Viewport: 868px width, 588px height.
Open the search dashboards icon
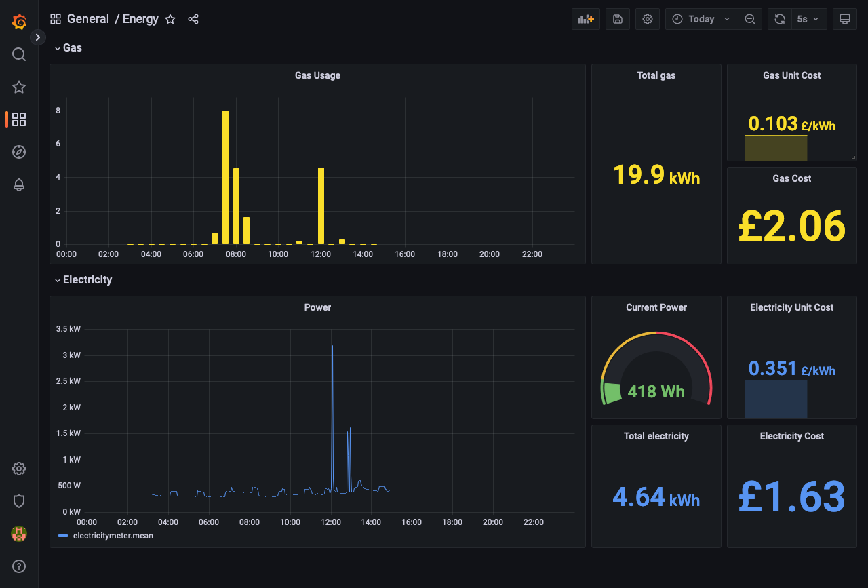point(19,54)
